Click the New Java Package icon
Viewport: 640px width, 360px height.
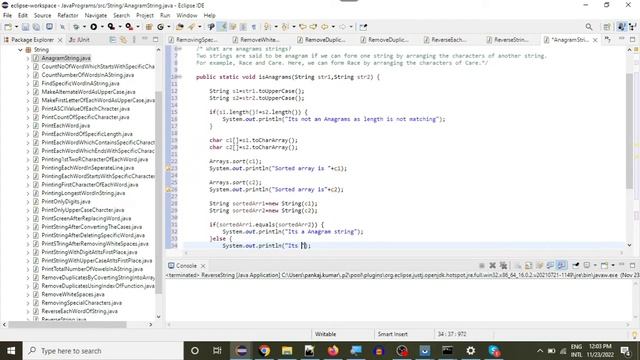tap(149, 27)
